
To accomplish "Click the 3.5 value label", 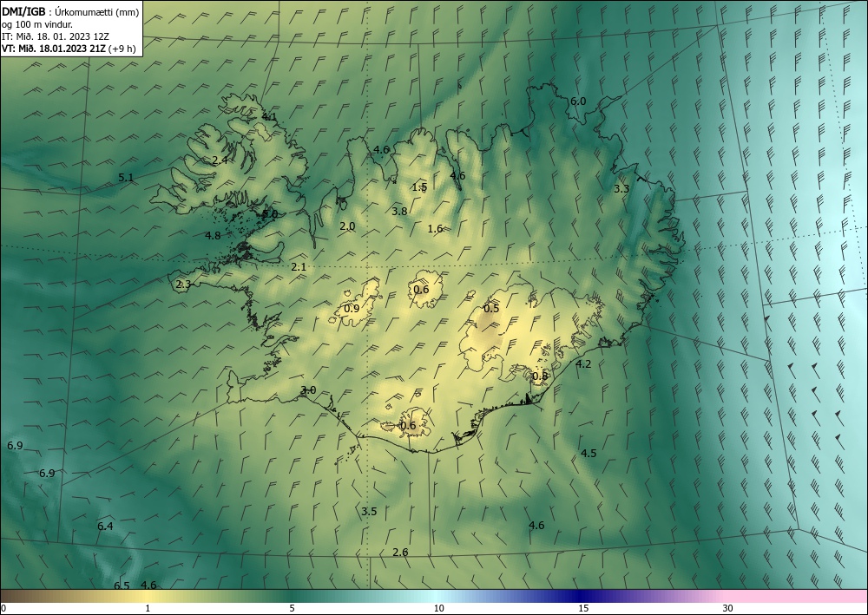I will (x=369, y=512).
